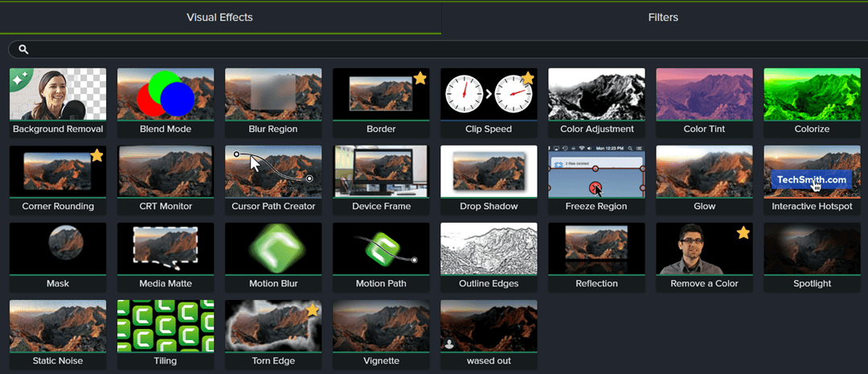Click the Background Removal label

[58, 129]
